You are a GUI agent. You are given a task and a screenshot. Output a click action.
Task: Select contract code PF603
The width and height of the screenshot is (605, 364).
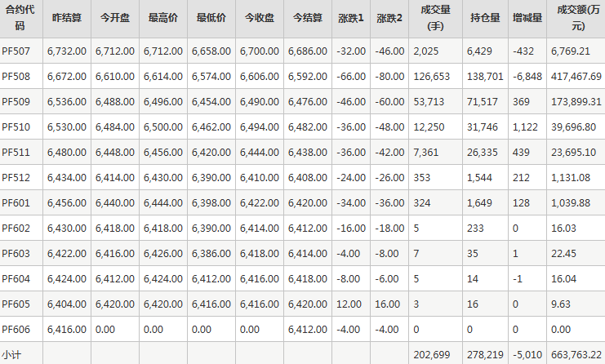pos(16,253)
